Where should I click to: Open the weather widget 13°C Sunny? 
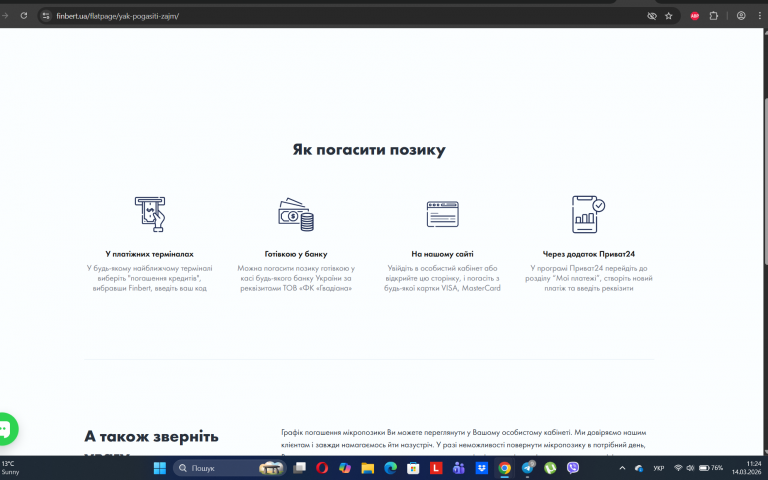point(10,468)
